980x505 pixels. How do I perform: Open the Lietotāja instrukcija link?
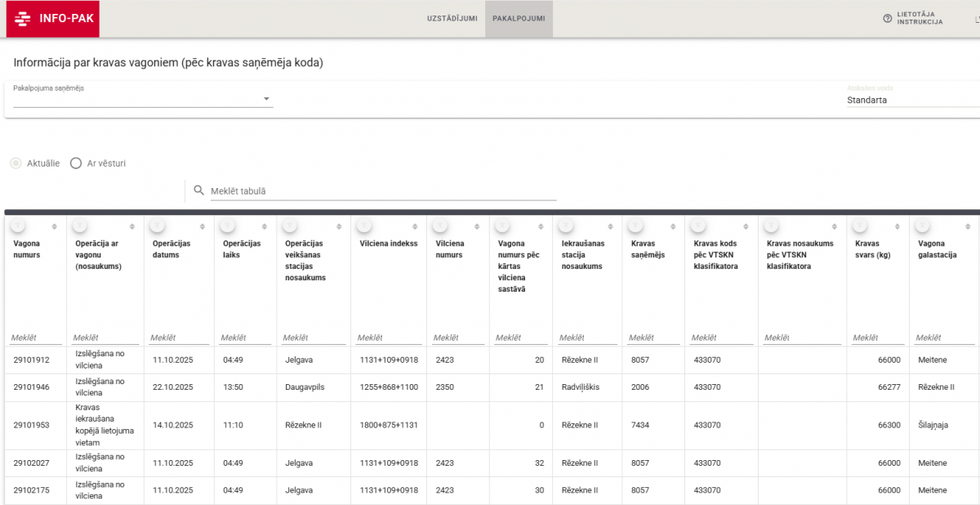[920, 18]
